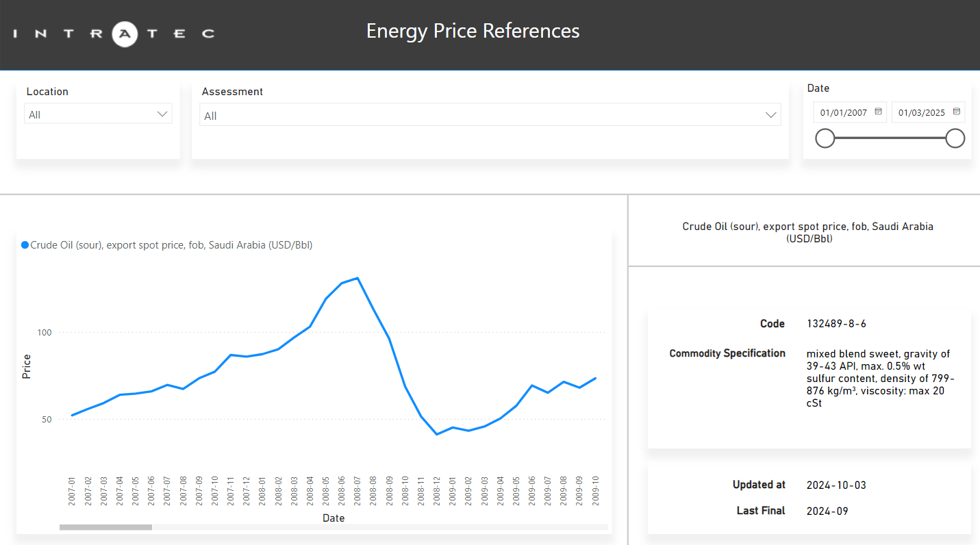Image resolution: width=980 pixels, height=545 pixels.
Task: Click the code value 132489-8-6
Action: [836, 324]
